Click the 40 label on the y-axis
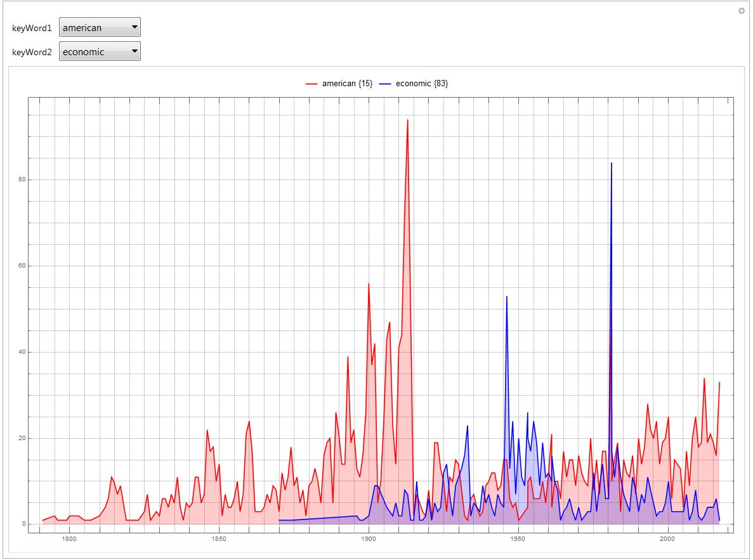The image size is (753, 560). tap(21, 352)
